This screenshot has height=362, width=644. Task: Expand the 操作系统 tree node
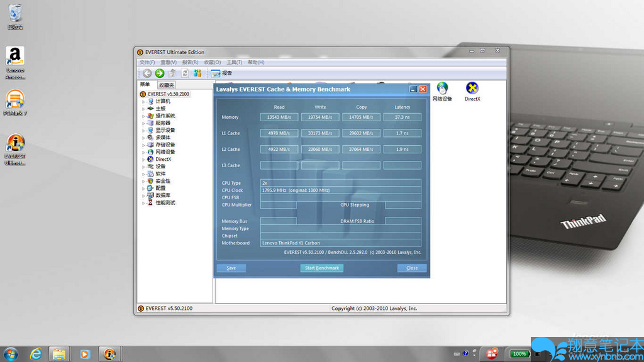tap(143, 116)
